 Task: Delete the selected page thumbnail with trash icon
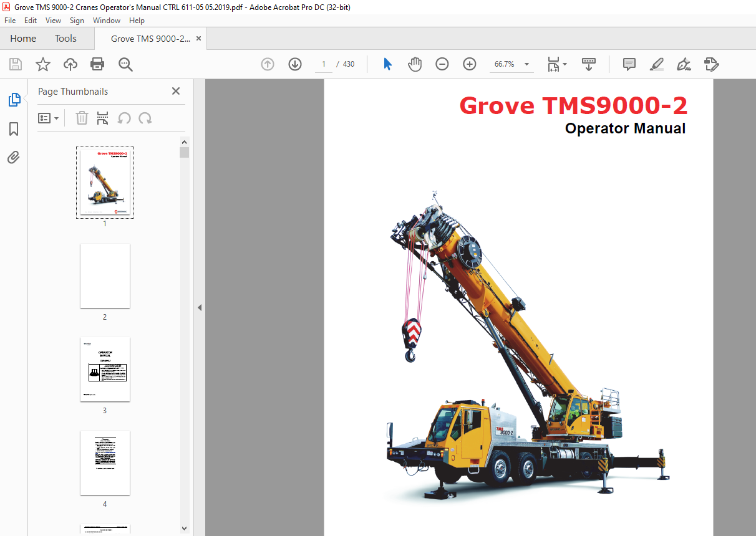click(82, 118)
